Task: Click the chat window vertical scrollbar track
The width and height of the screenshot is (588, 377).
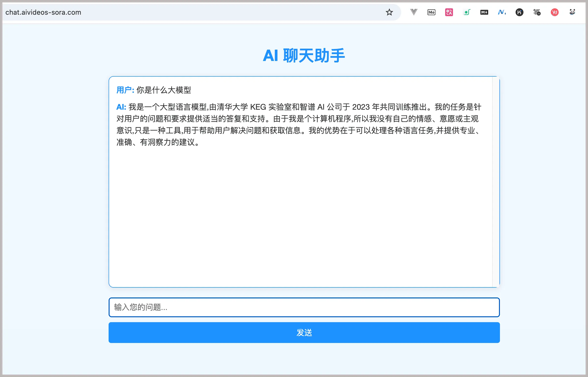Action: point(496,182)
